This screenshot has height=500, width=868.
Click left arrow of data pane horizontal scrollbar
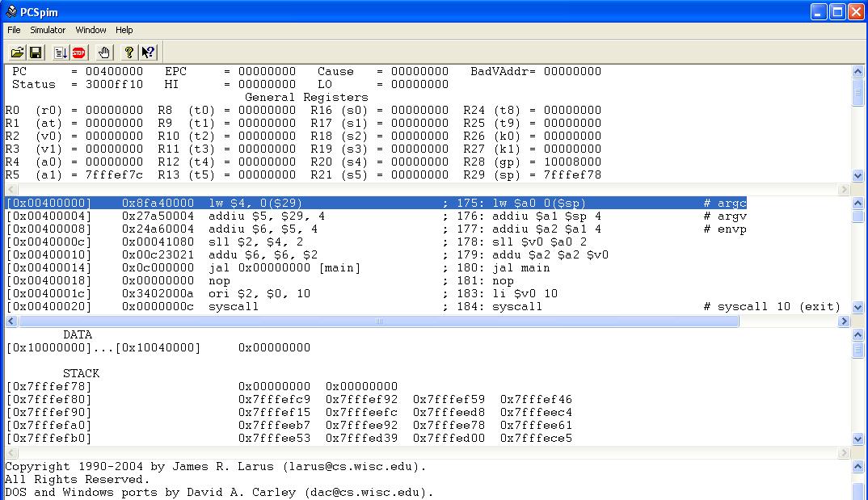pyautogui.click(x=11, y=453)
